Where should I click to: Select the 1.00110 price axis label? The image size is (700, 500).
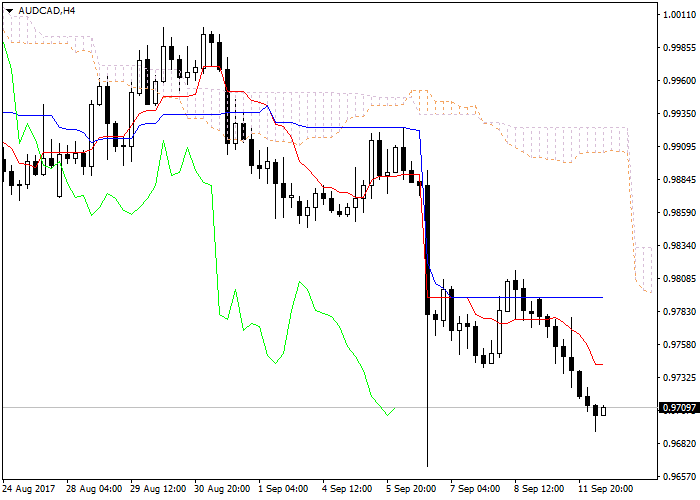[679, 15]
